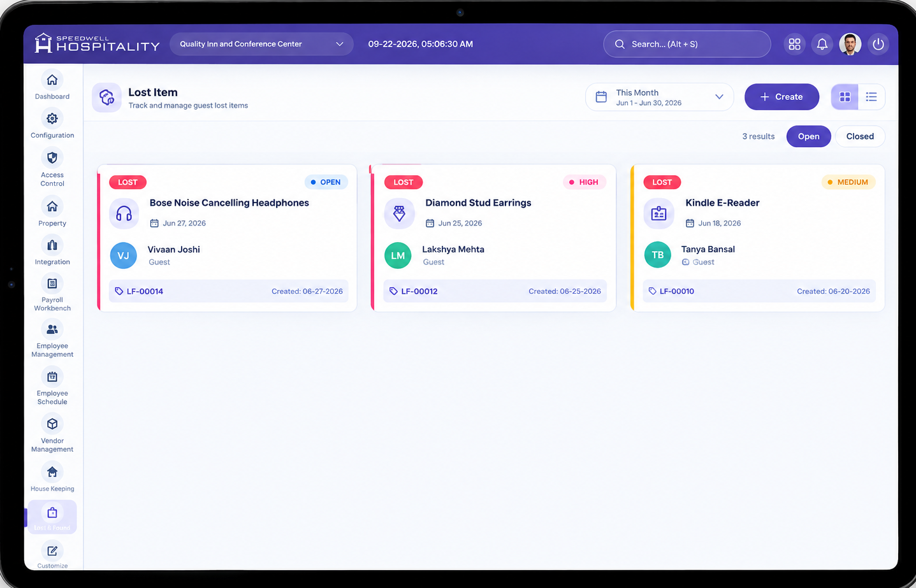Click the LM guest avatar
This screenshot has height=588, width=916.
tap(398, 255)
